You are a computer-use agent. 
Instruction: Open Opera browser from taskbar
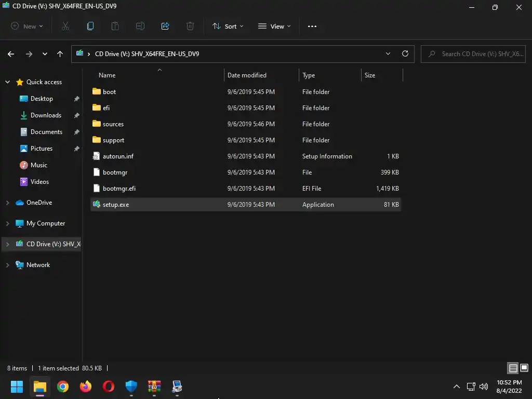[109, 387]
